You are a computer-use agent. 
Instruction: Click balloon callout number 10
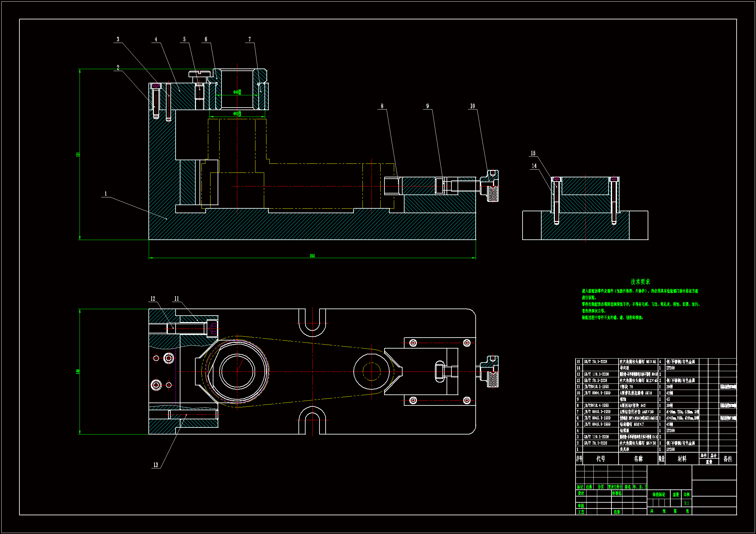tap(472, 106)
